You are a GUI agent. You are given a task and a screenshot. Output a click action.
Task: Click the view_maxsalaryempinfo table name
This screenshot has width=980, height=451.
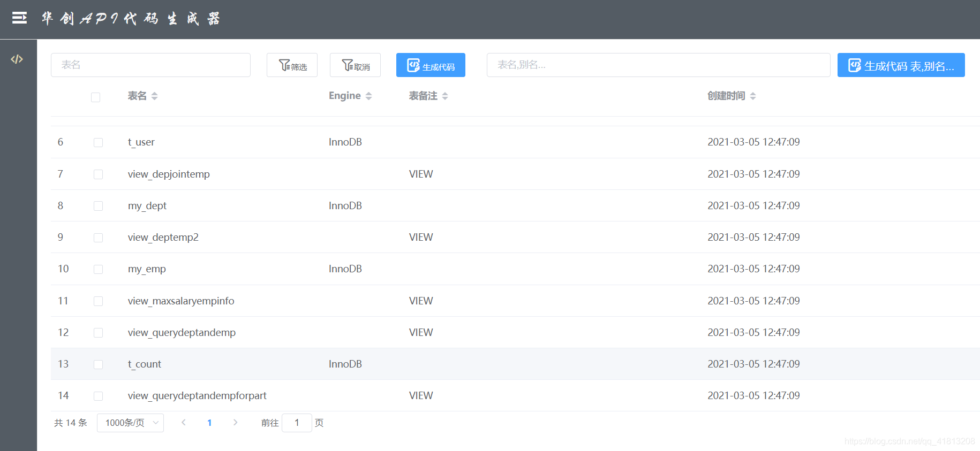[x=181, y=301]
